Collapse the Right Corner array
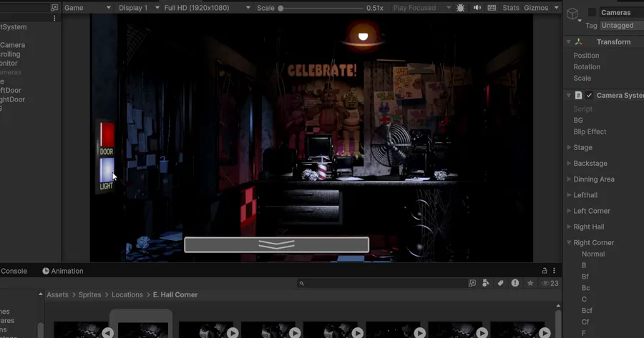 coord(569,242)
